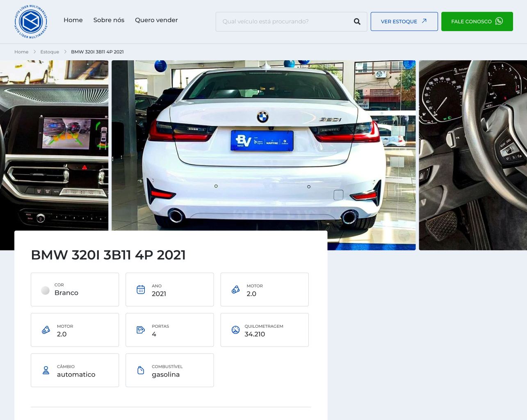The width and height of the screenshot is (527, 420).
Task: Click the gear shift icon beside Câmbio
Action: [x=46, y=370]
